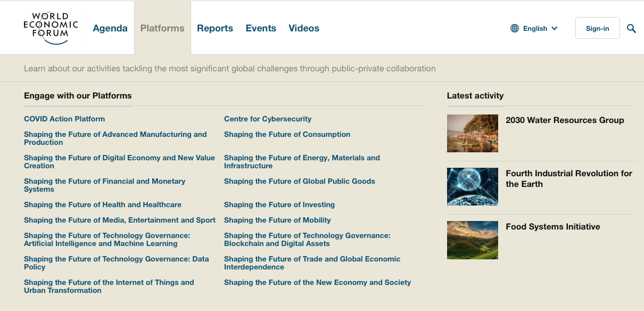Viewport: 644px width, 311px height.
Task: Click the Food Systems Initiative landscape image
Action: click(473, 240)
